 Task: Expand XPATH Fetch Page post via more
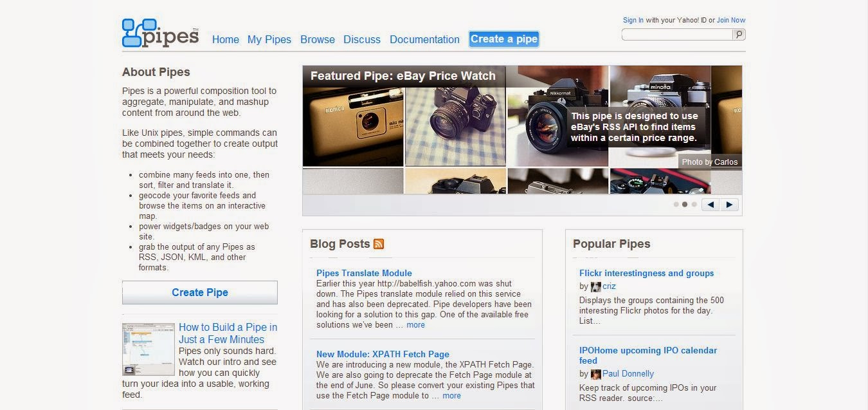click(x=451, y=396)
